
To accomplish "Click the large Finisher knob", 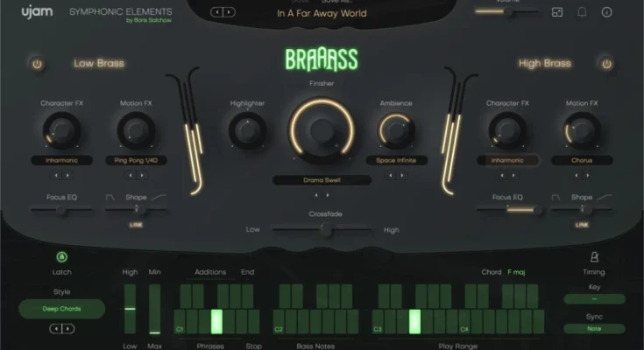I will pos(322,129).
